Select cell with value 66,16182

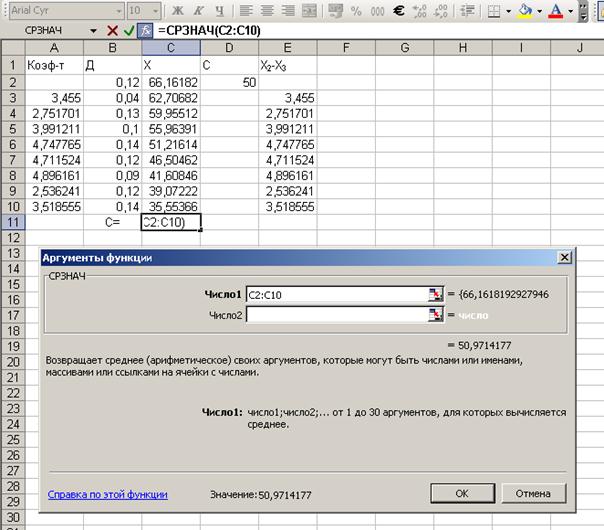[171, 82]
